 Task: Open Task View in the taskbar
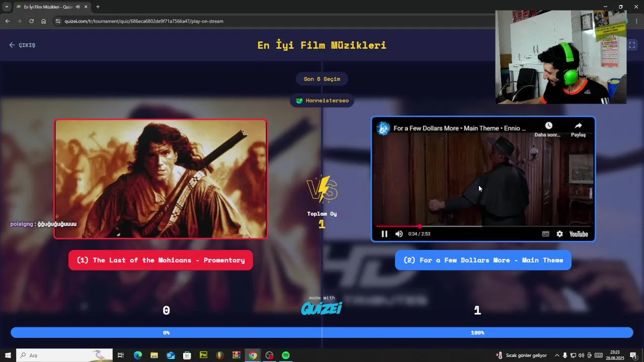click(x=121, y=355)
